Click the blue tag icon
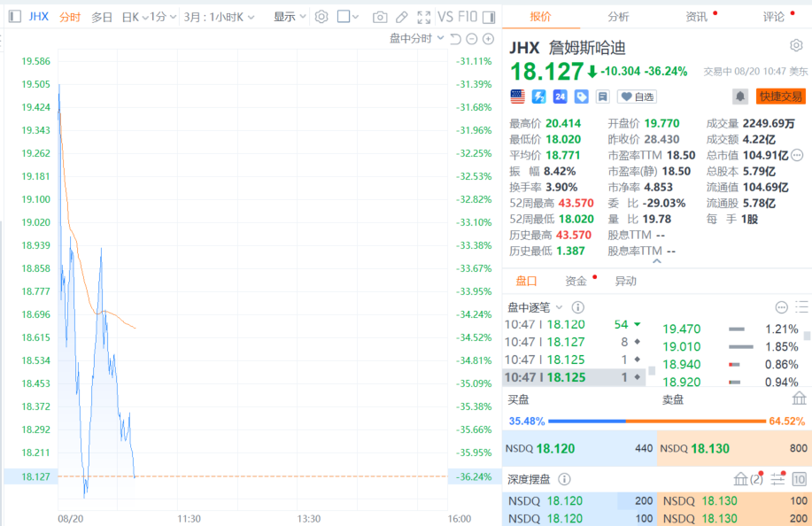Image resolution: width=812 pixels, height=526 pixels. (581, 97)
